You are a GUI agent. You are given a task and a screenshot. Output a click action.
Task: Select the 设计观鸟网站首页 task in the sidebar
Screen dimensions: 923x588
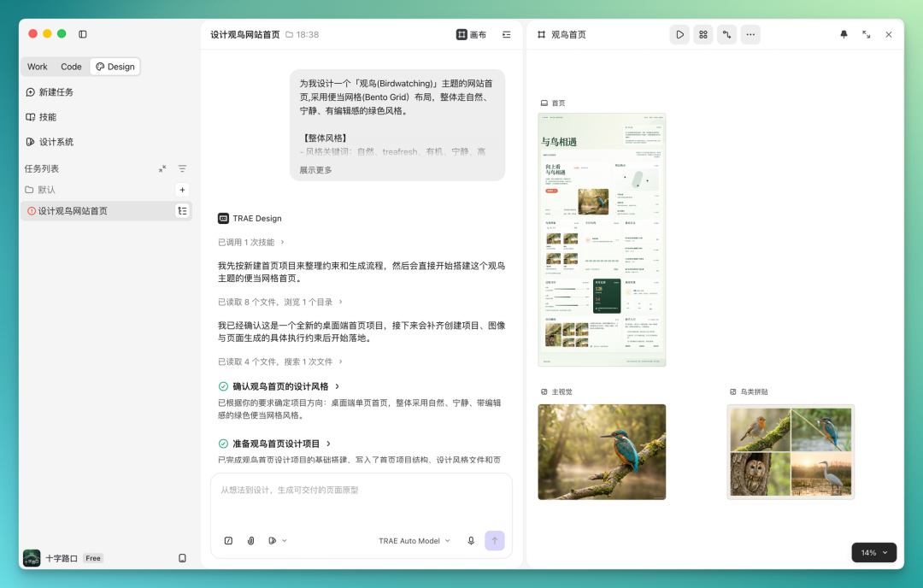coord(106,211)
